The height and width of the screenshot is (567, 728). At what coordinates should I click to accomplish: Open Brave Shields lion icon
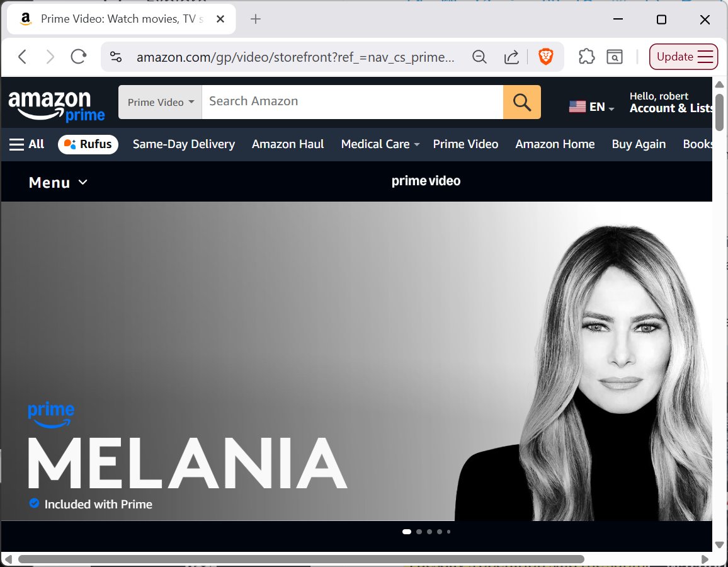pos(545,57)
